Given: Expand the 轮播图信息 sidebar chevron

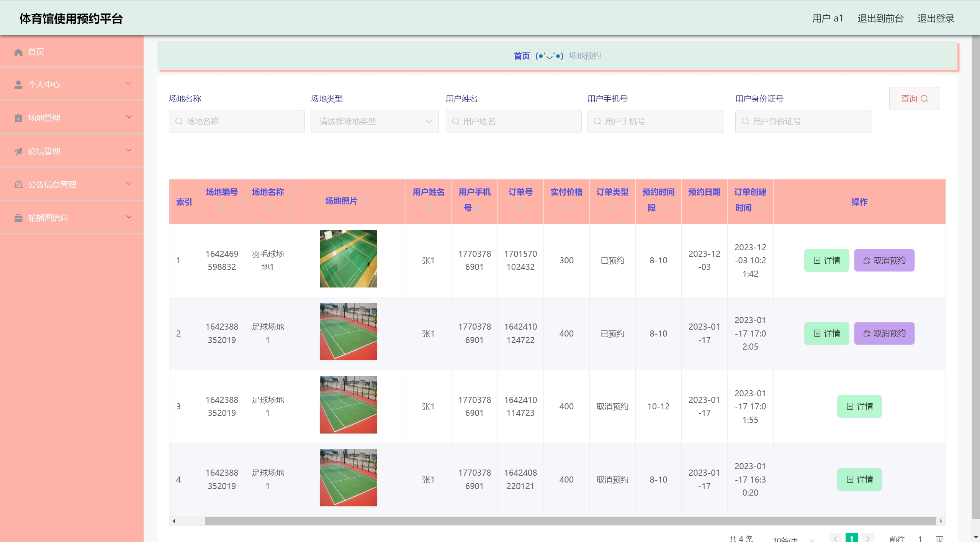Looking at the screenshot, I should [129, 217].
